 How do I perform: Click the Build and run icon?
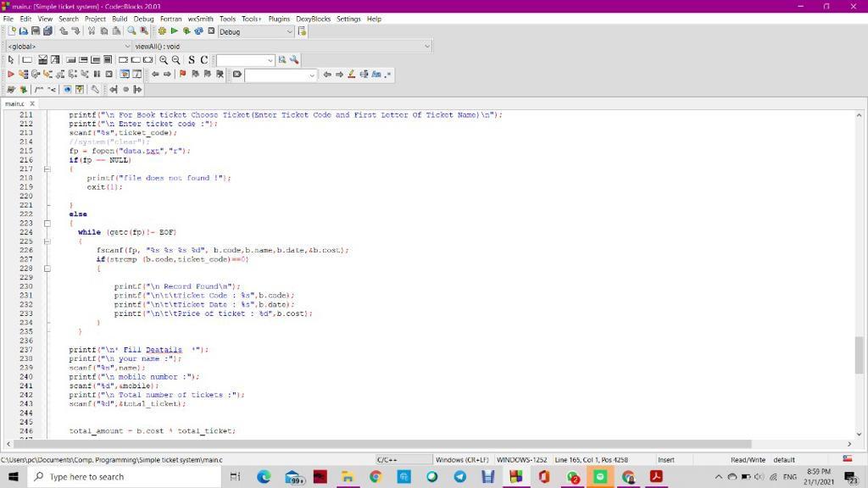[186, 31]
